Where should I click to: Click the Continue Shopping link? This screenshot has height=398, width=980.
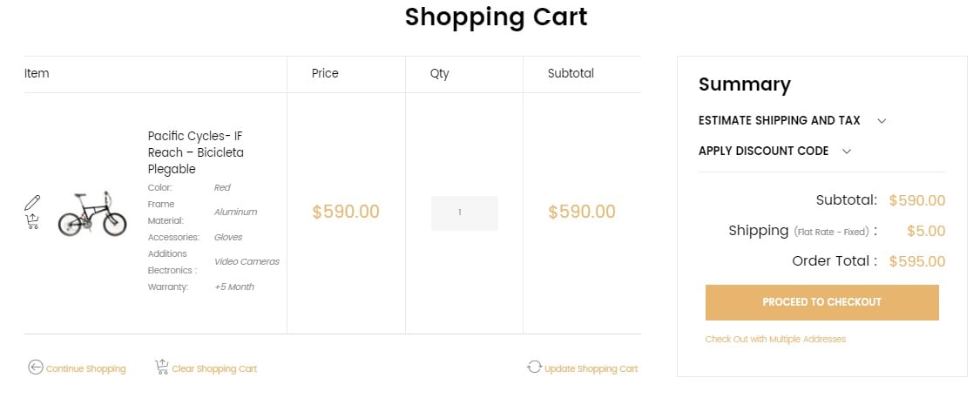85,368
